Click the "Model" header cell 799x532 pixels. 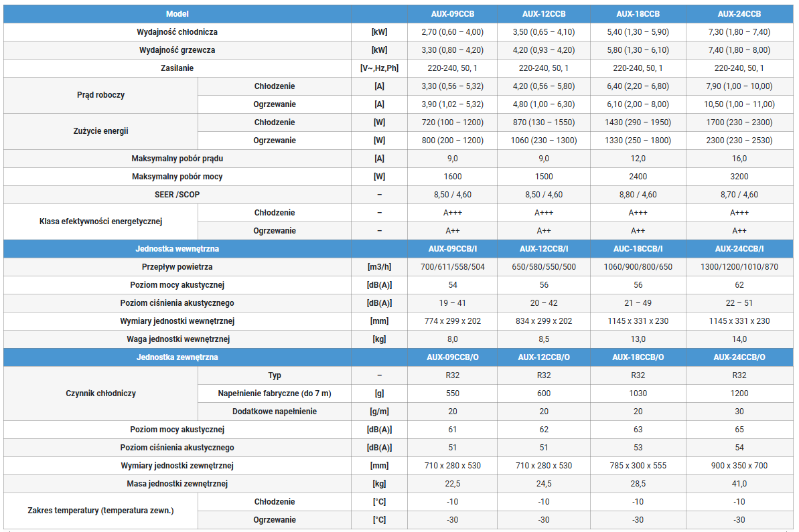point(177,14)
